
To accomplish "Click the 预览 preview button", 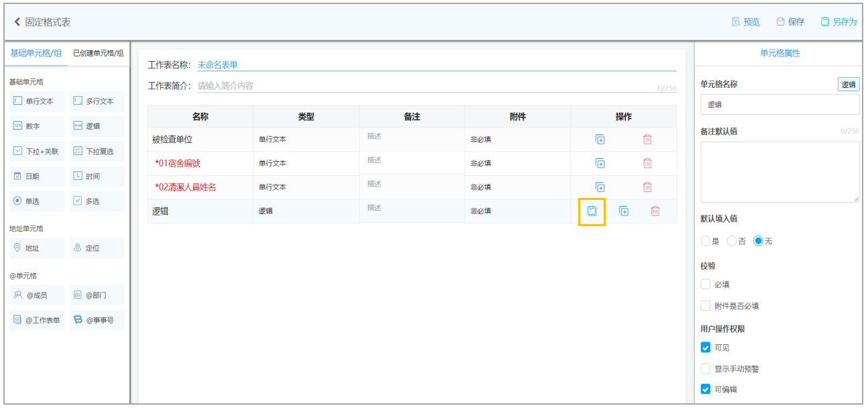I will (745, 22).
